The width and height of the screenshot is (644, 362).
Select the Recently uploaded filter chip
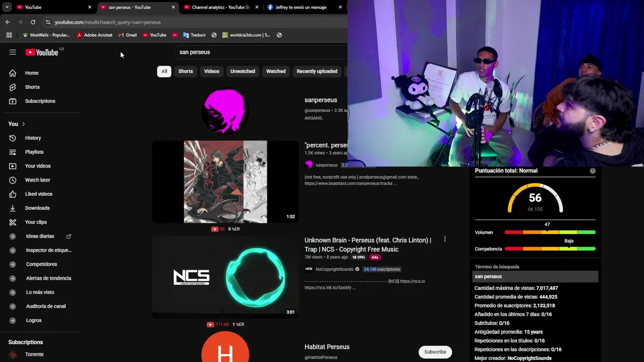click(317, 71)
